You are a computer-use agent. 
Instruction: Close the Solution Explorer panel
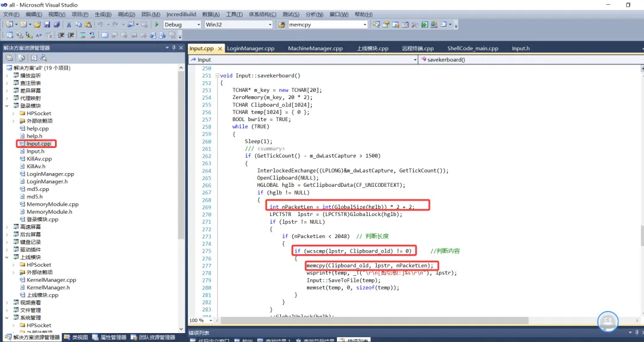click(x=181, y=48)
